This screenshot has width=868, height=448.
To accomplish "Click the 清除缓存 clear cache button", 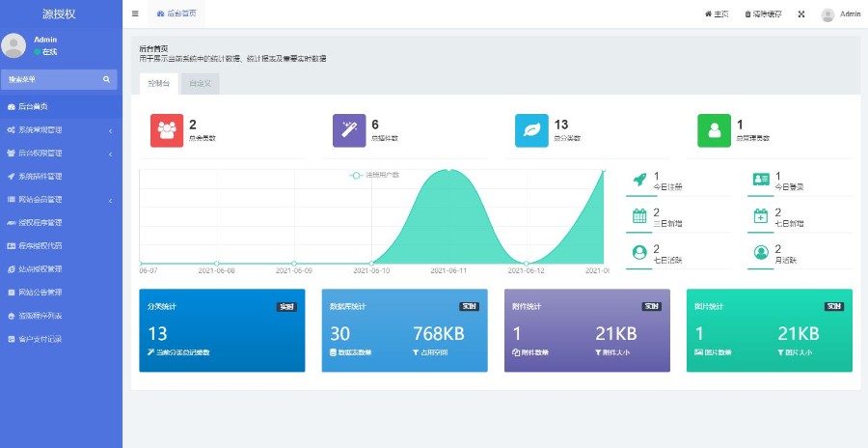I will (763, 14).
